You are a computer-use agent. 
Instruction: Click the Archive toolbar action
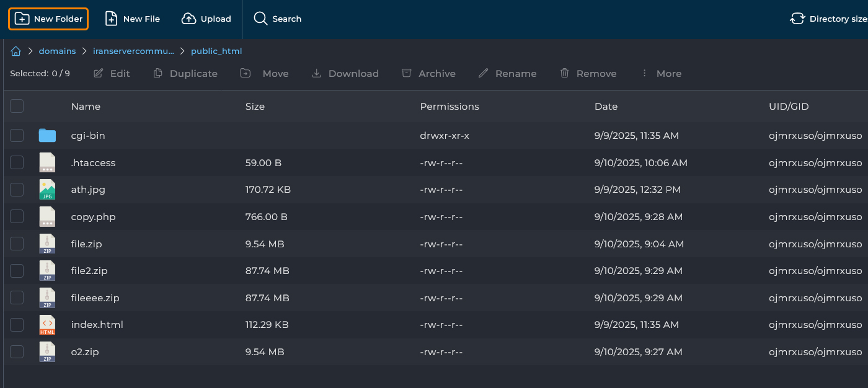(x=428, y=73)
